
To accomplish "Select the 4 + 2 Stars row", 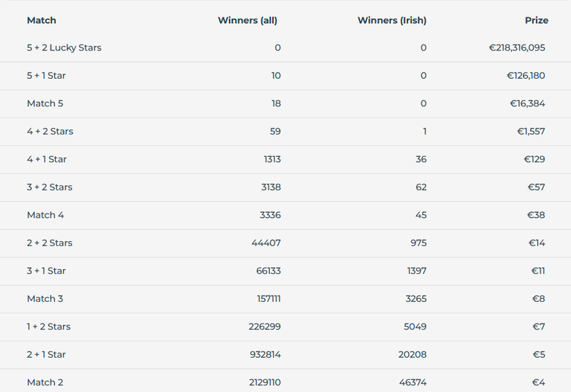I will click(x=285, y=132).
